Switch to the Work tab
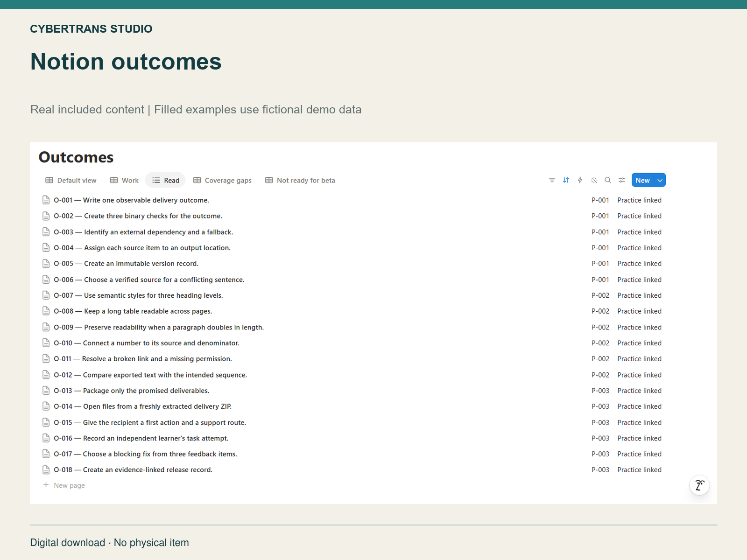The width and height of the screenshot is (747, 560). (x=124, y=180)
